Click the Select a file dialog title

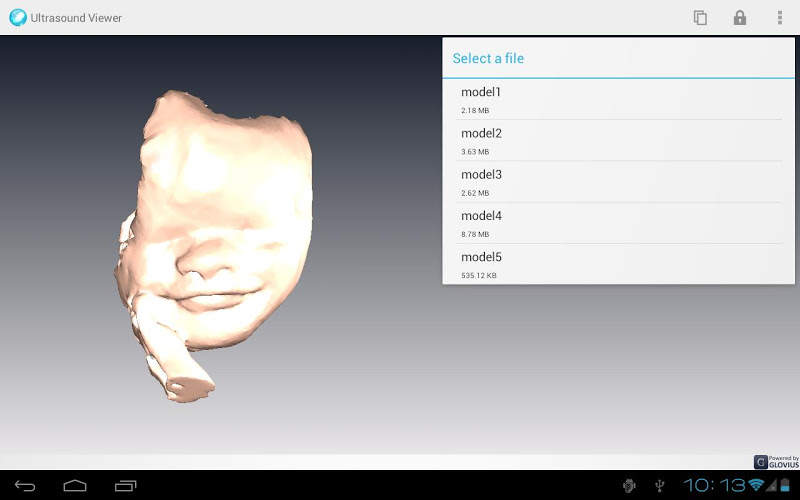[x=488, y=58]
